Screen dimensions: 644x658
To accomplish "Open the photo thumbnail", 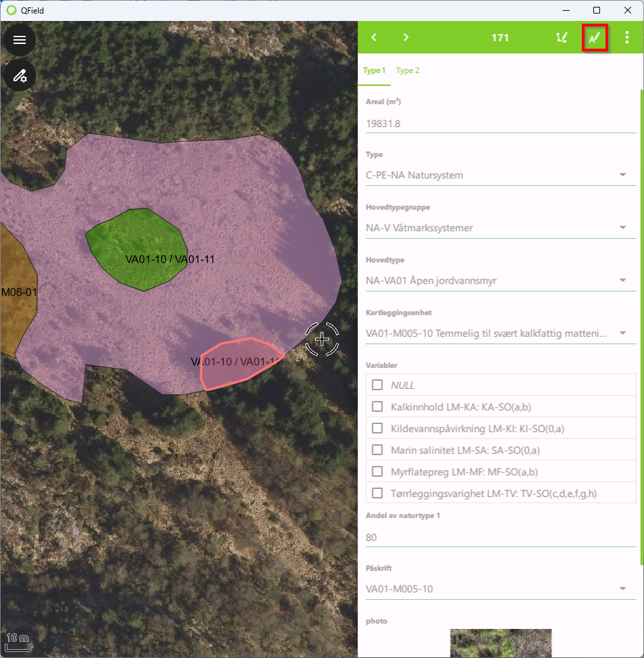I will pyautogui.click(x=501, y=643).
